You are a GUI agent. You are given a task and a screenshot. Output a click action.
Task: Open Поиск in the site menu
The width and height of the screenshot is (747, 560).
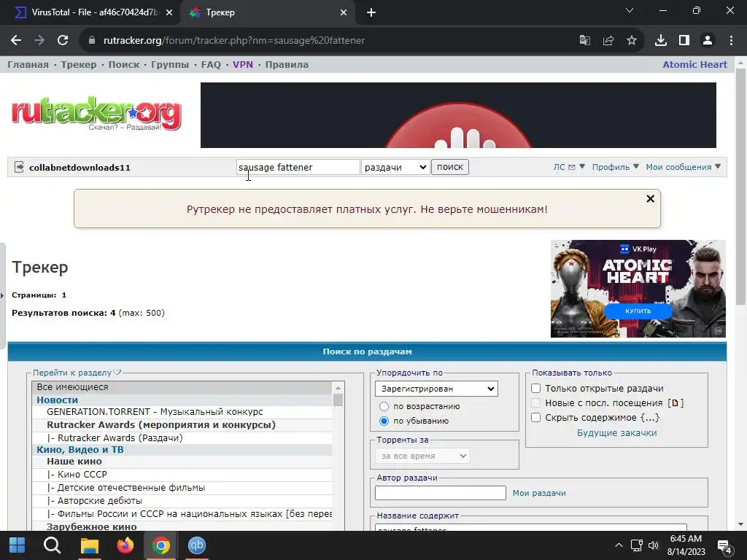point(124,65)
